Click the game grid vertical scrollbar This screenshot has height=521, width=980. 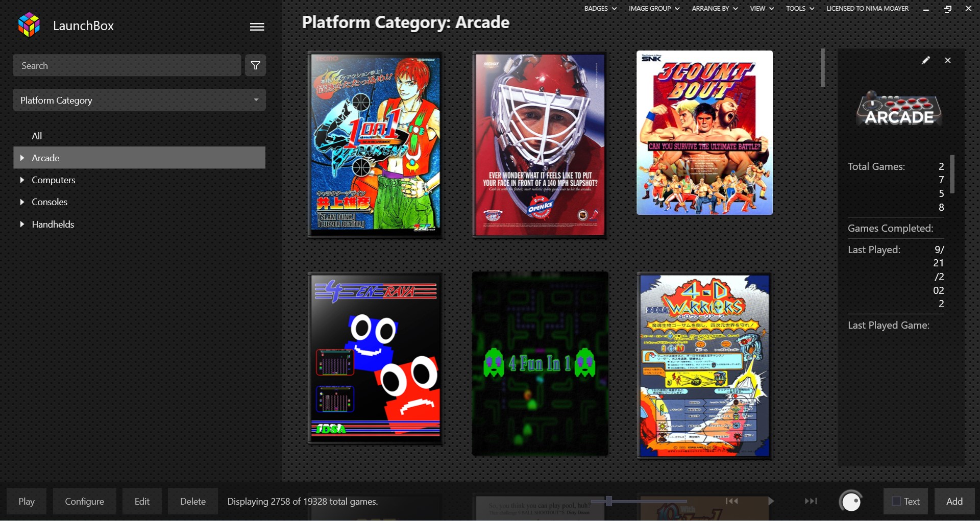coord(823,67)
